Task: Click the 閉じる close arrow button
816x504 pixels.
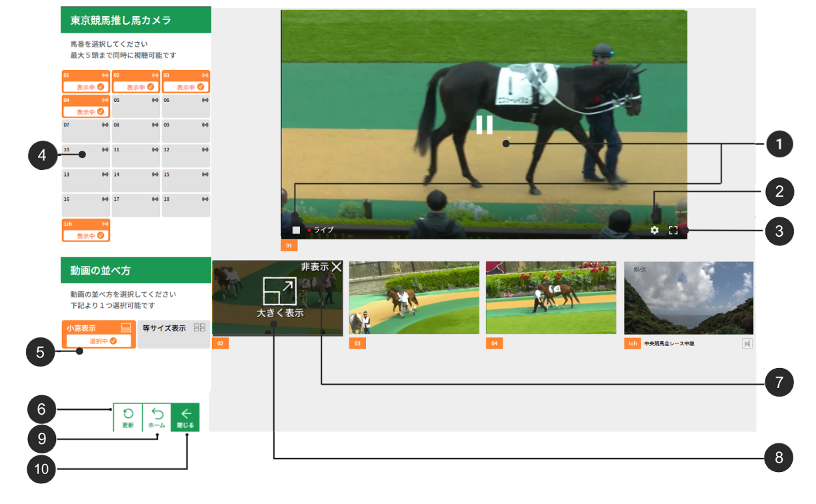Action: tap(185, 417)
